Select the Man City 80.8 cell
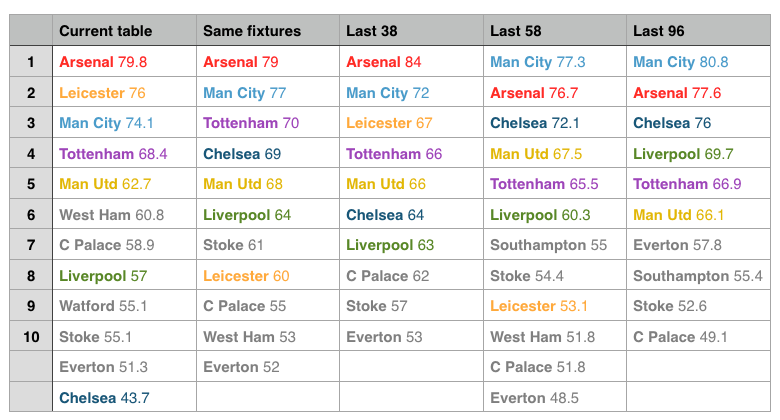Screen dimensions: 780x420 click(698, 62)
